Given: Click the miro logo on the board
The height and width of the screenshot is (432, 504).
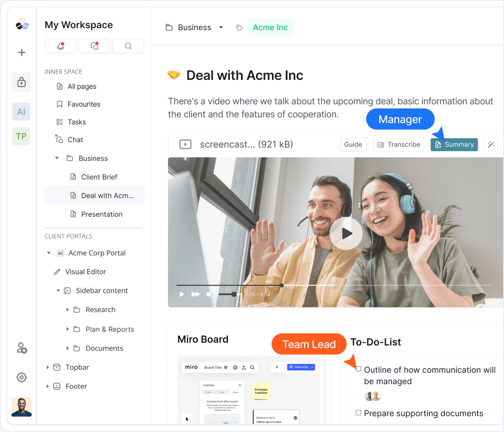Looking at the screenshot, I should (x=191, y=367).
